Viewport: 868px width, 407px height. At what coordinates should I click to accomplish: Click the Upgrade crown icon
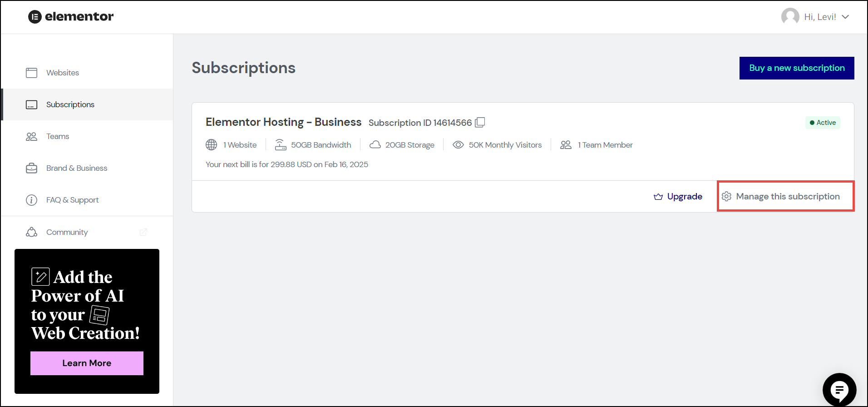coord(658,197)
